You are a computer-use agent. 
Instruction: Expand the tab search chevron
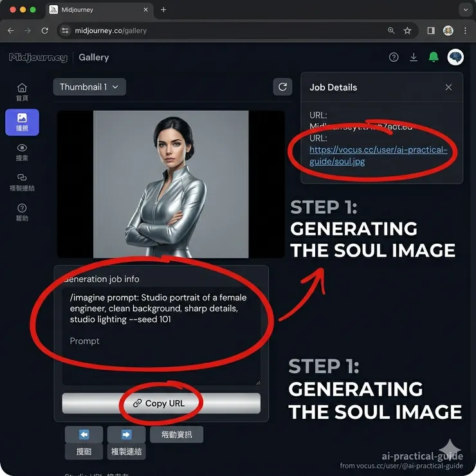[x=465, y=10]
